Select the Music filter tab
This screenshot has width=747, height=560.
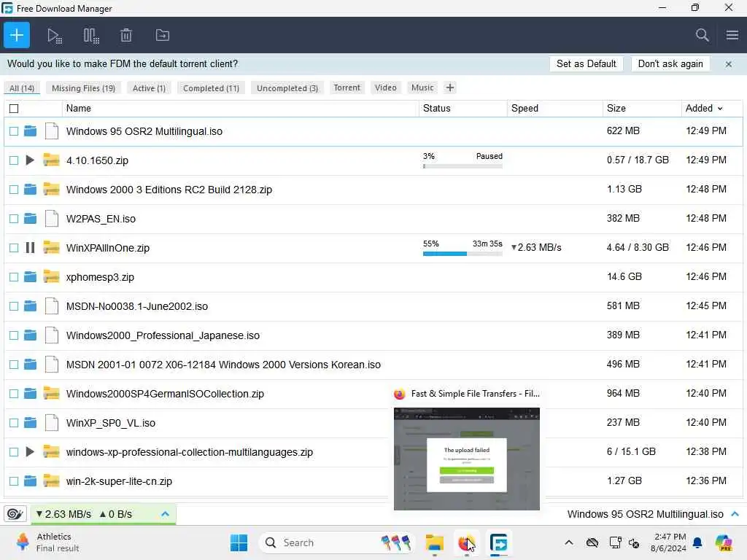click(422, 87)
